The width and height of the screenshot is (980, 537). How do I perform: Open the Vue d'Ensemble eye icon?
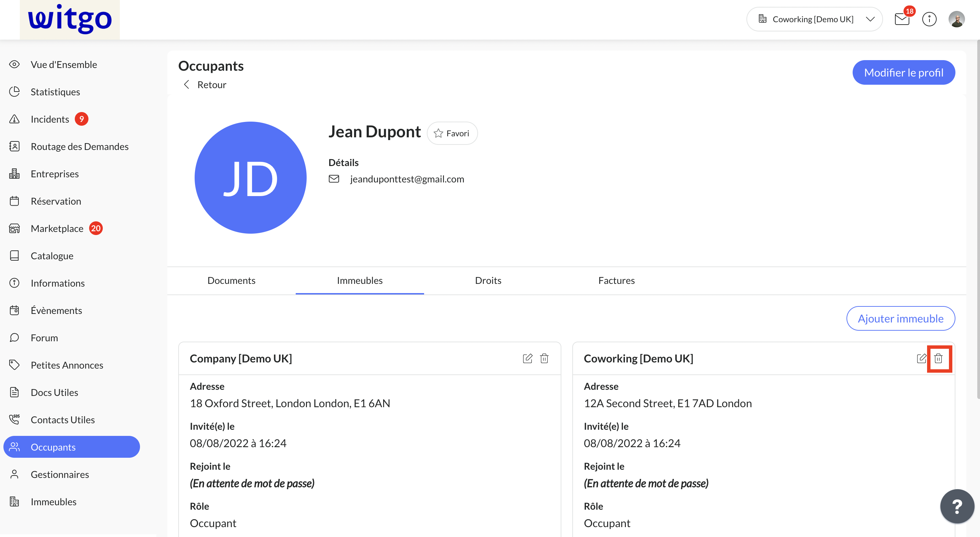(14, 64)
